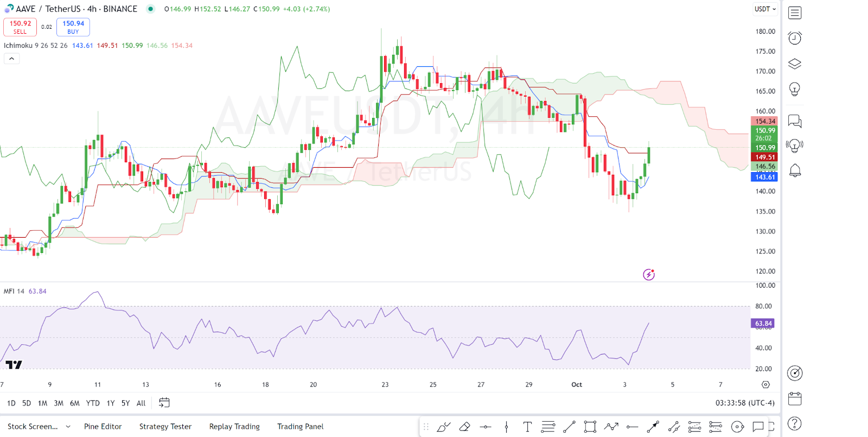Viewport: 868px width, 437px height.
Task: Set the date range to YTD
Action: coord(93,403)
